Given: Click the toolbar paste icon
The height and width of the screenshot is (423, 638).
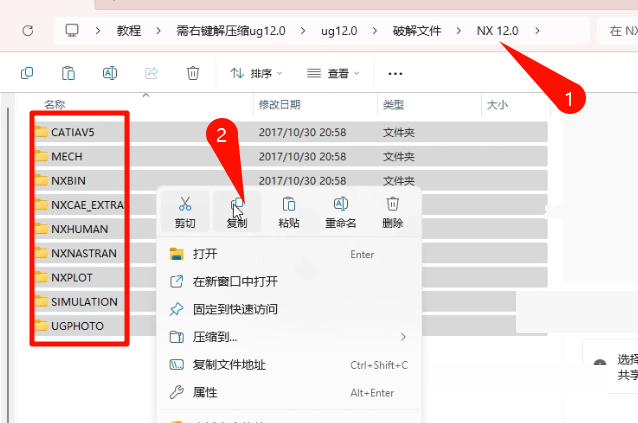Looking at the screenshot, I should [x=68, y=73].
